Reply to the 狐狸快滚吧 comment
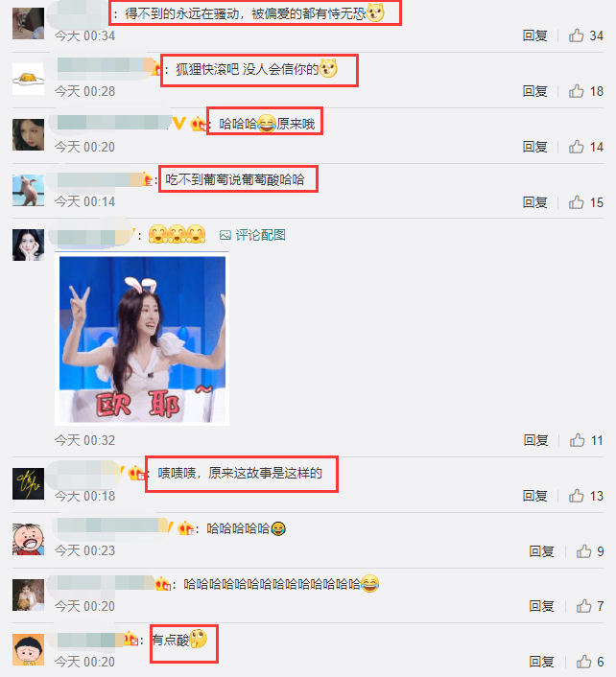The width and height of the screenshot is (616, 677). click(x=534, y=91)
